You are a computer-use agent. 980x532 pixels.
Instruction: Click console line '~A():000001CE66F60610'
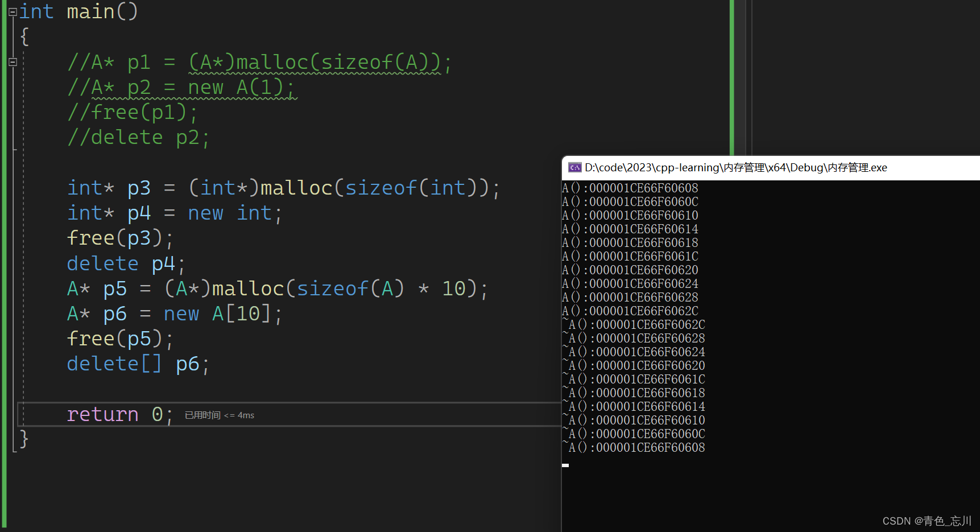634,420
